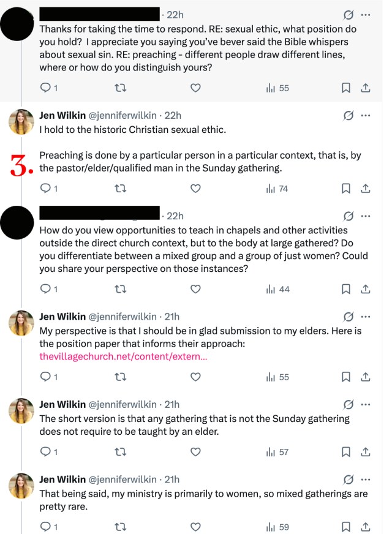Open the @jenniferwilkin handle on the 'historic ethic' tweet

click(x=125, y=115)
